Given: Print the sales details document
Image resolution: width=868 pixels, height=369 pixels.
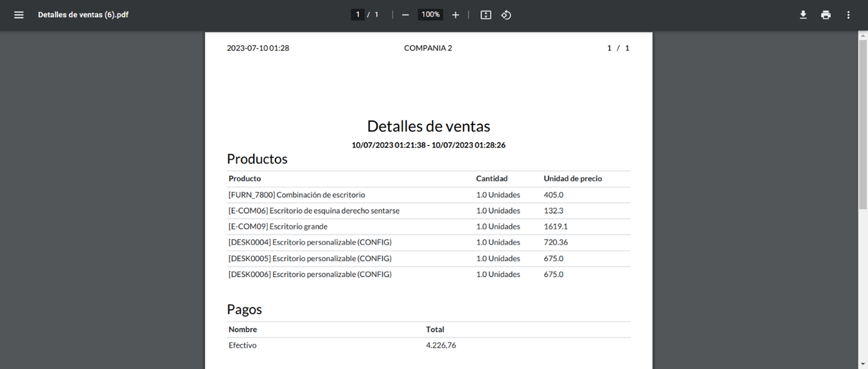Looking at the screenshot, I should click(x=826, y=15).
